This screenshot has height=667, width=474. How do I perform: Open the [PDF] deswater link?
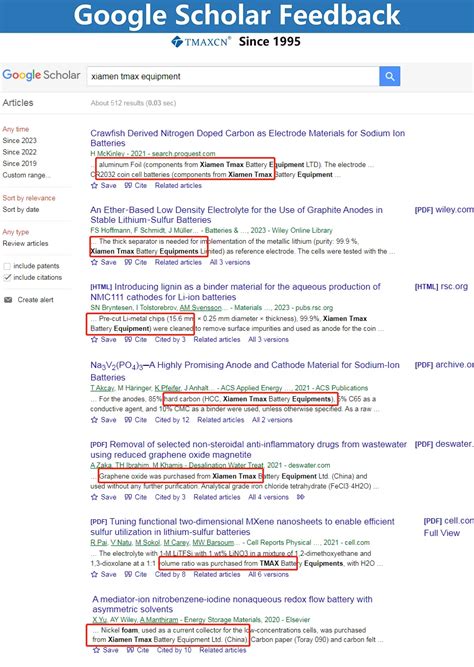click(x=444, y=444)
